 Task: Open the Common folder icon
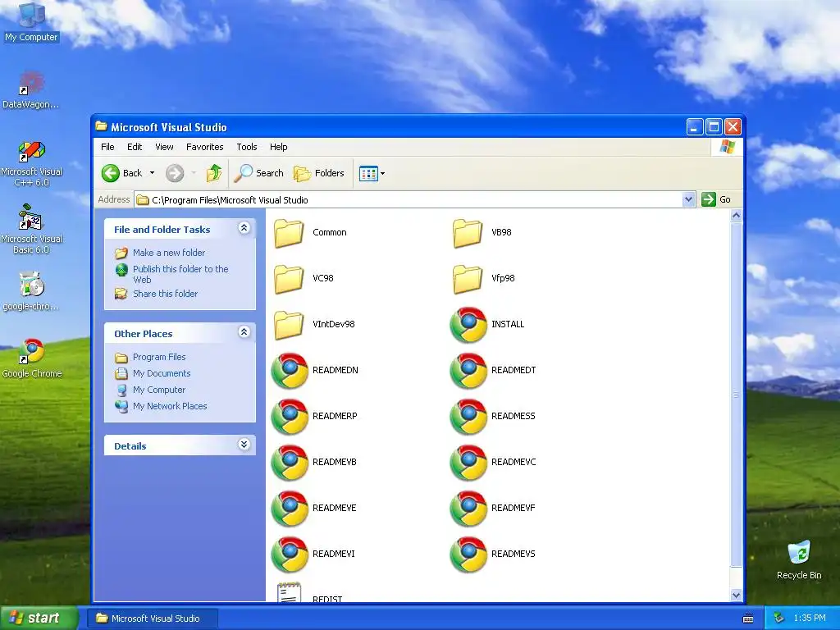(x=289, y=232)
